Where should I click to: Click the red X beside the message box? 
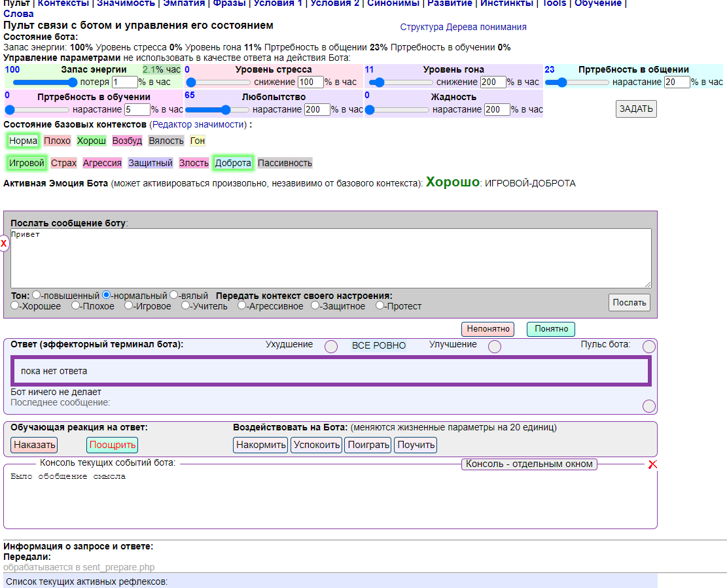pyautogui.click(x=4, y=244)
